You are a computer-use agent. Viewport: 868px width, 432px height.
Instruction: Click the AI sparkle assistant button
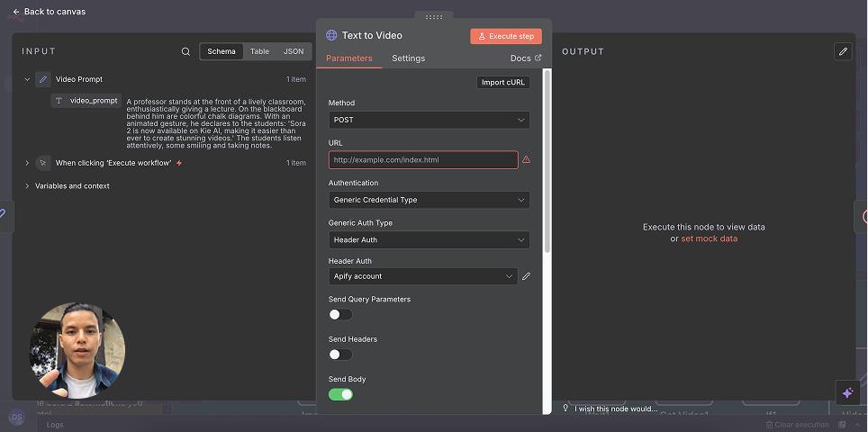coord(846,393)
